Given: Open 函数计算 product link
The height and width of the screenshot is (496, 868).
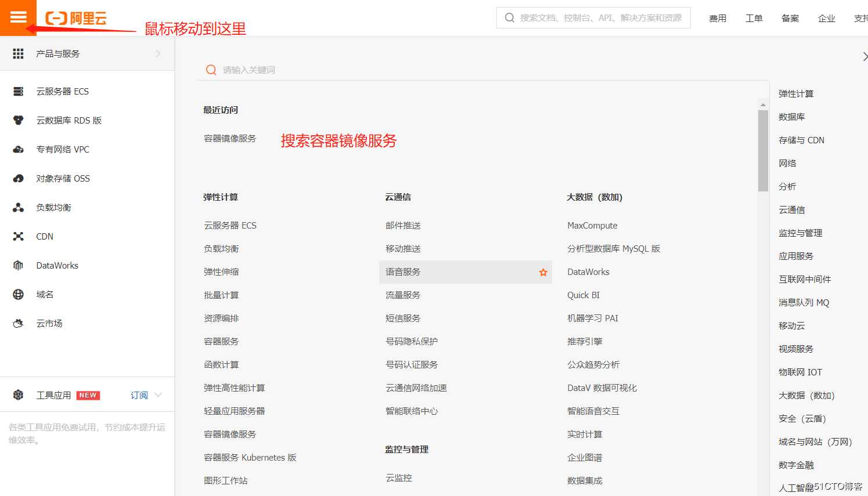Looking at the screenshot, I should tap(221, 364).
